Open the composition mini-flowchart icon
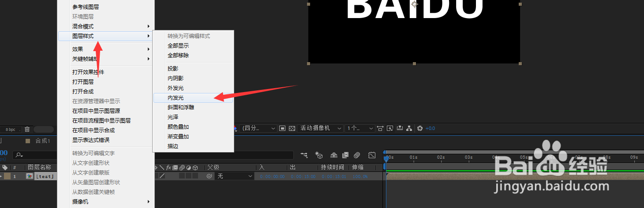This screenshot has height=208, width=644. pyautogui.click(x=304, y=155)
